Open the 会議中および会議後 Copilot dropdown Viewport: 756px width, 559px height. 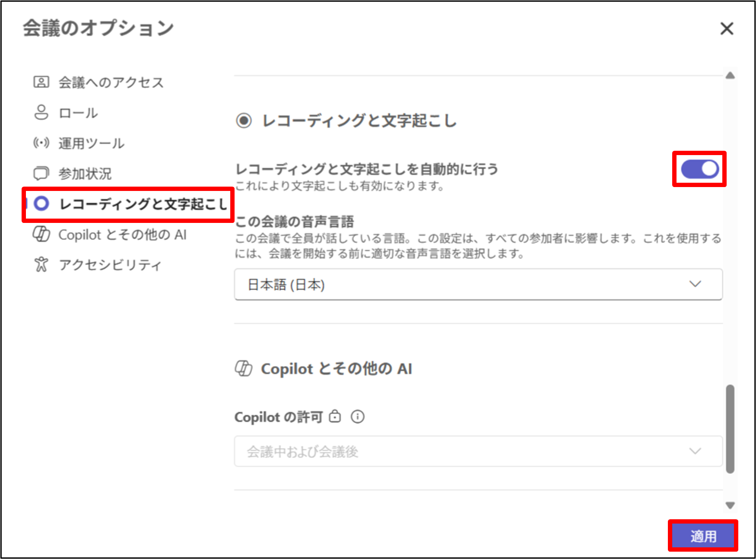[x=478, y=451]
